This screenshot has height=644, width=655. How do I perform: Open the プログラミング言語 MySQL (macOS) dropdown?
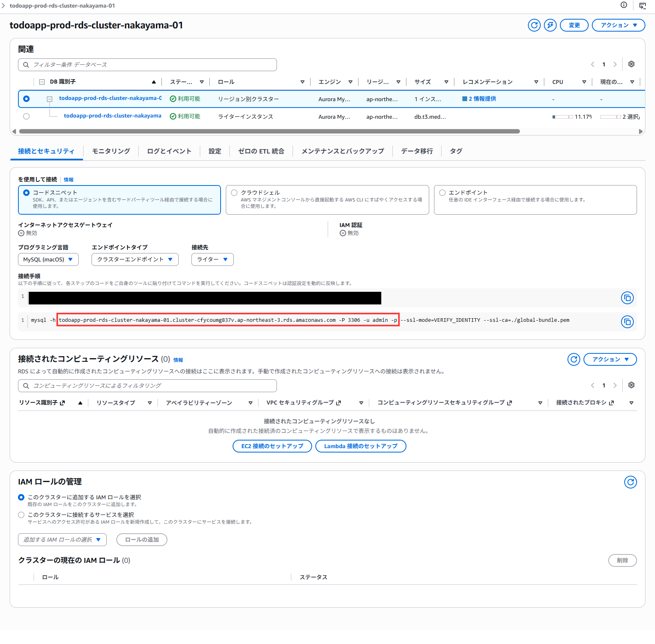pos(48,259)
